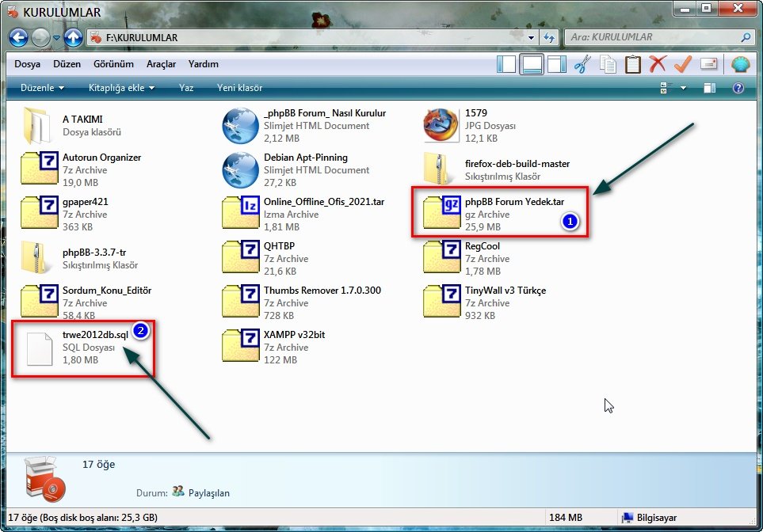Image resolution: width=763 pixels, height=532 pixels.
Task: Toggle the preview pane button in command bar
Action: (x=709, y=88)
